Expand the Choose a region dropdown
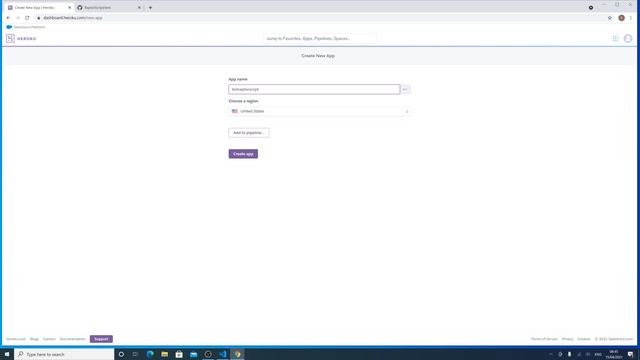The height and width of the screenshot is (360, 640). (x=320, y=111)
